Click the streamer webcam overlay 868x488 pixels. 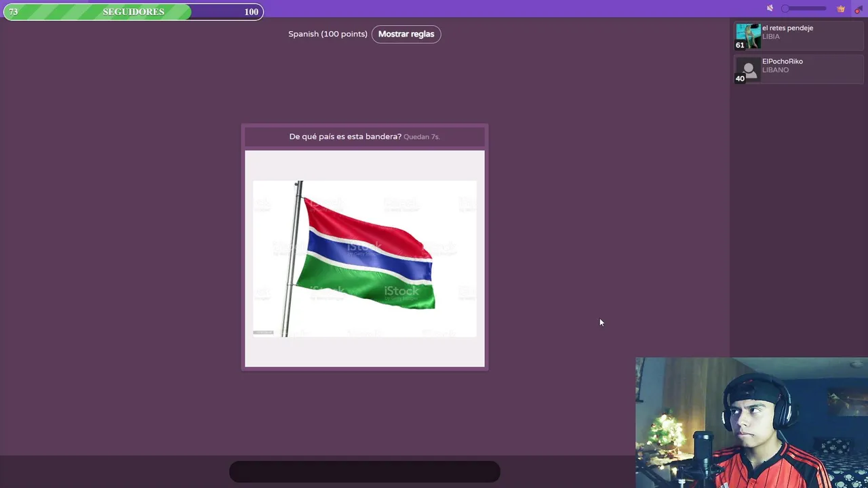(x=751, y=423)
